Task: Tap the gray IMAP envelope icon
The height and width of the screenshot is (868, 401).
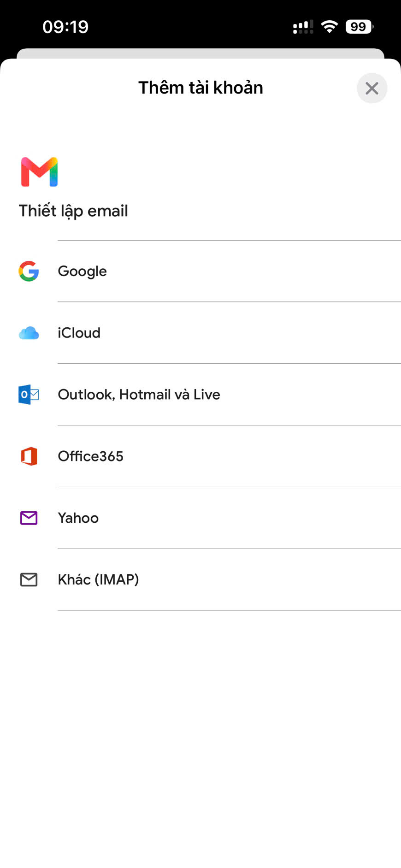Action: [29, 579]
